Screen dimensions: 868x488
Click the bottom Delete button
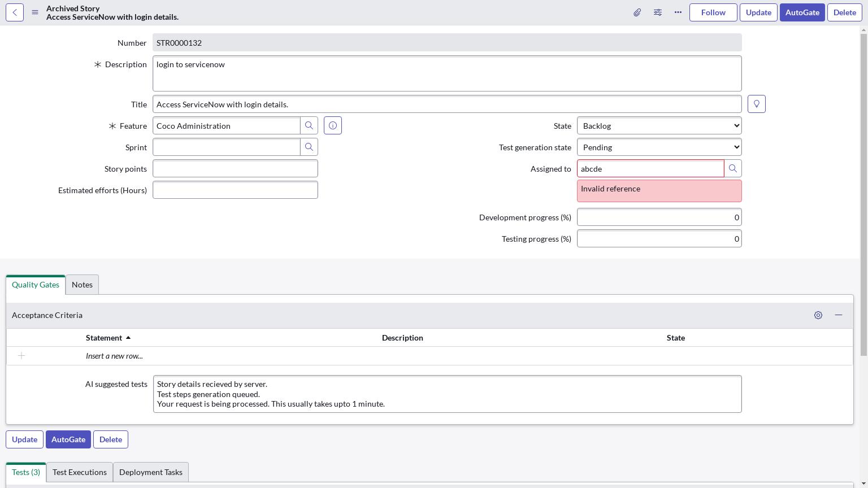[111, 439]
